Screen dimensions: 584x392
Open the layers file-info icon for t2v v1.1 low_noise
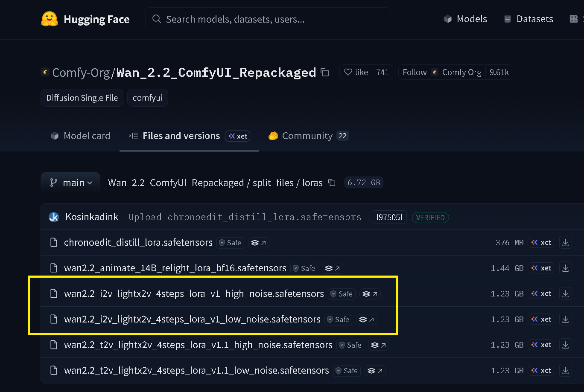tap(375, 371)
